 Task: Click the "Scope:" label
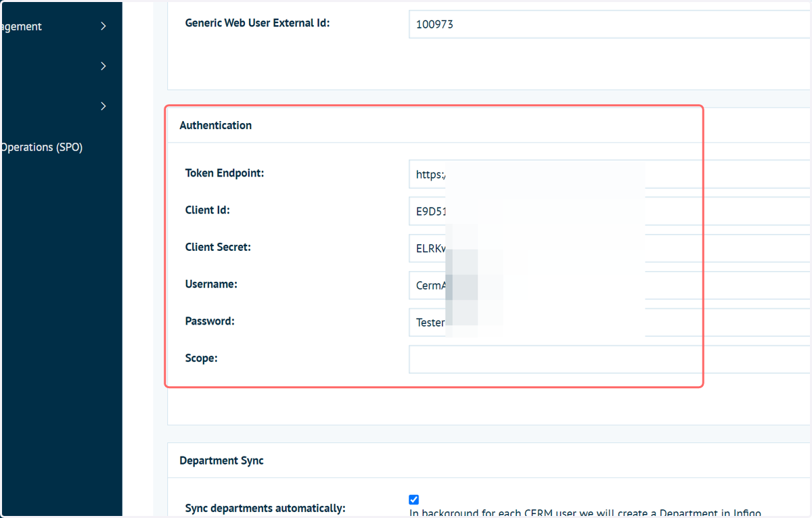tap(202, 358)
